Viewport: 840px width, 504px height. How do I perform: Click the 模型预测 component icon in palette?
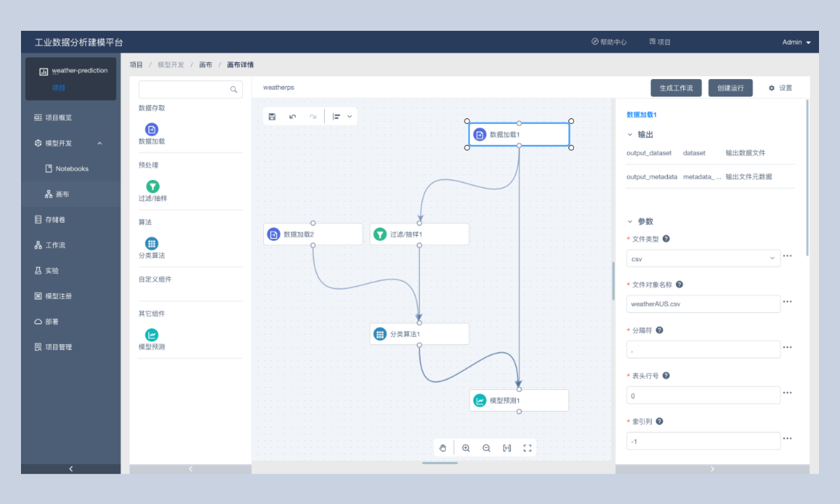(x=152, y=335)
